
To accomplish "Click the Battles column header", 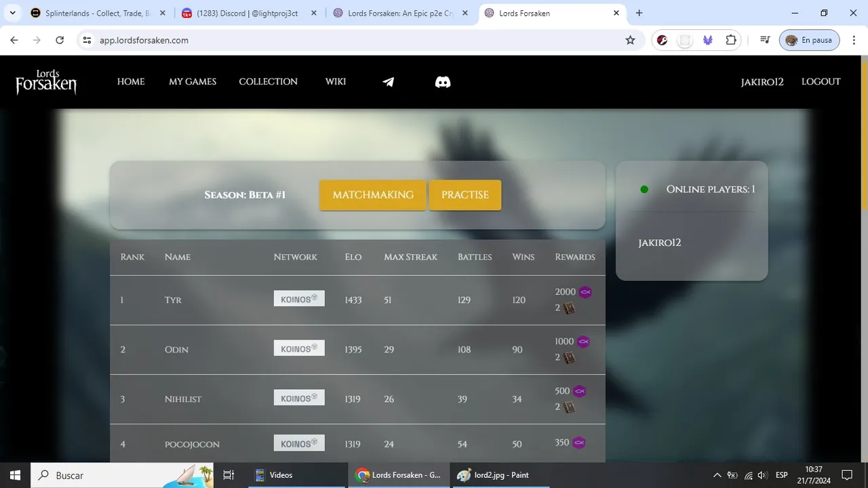I will (x=475, y=257).
